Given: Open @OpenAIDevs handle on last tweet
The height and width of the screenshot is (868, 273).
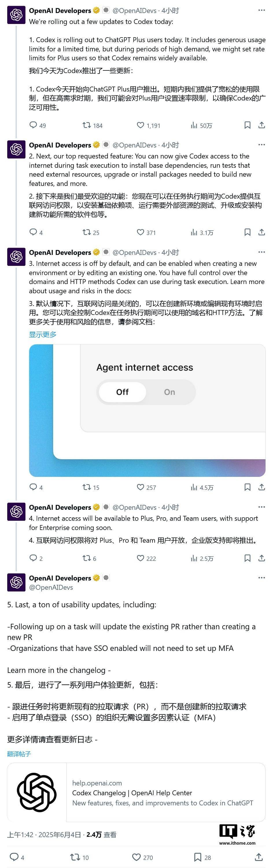Looking at the screenshot, I should tap(51, 587).
